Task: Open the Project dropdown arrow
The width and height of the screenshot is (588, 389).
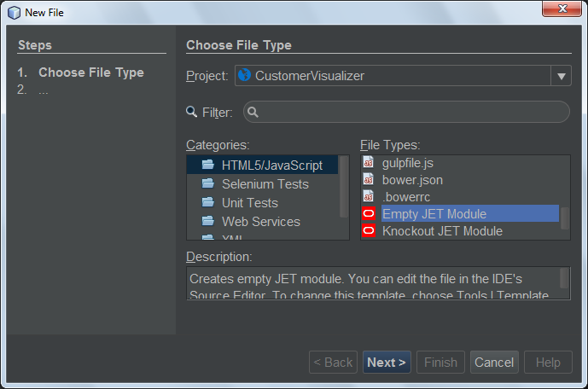Action: coord(561,76)
